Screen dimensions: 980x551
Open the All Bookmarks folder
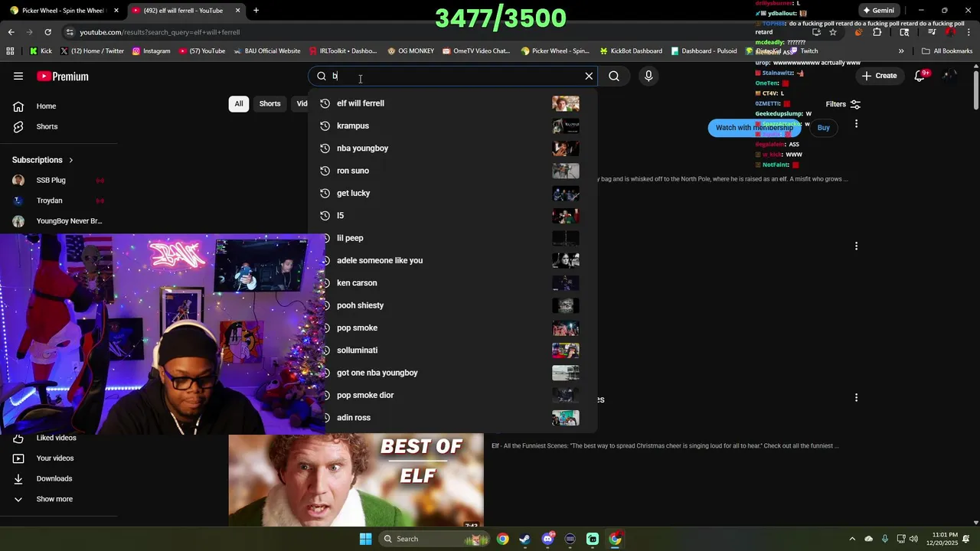[x=947, y=51]
